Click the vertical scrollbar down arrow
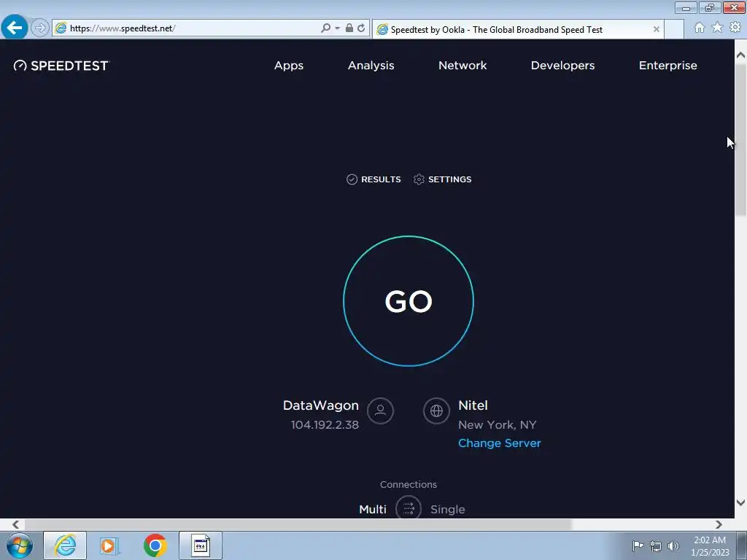This screenshot has height=560, width=747. pos(740,502)
